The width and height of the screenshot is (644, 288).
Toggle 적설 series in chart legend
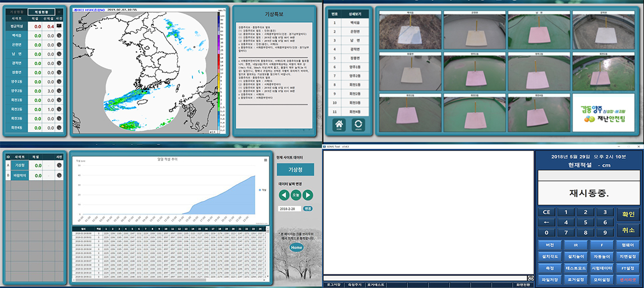click(x=262, y=190)
